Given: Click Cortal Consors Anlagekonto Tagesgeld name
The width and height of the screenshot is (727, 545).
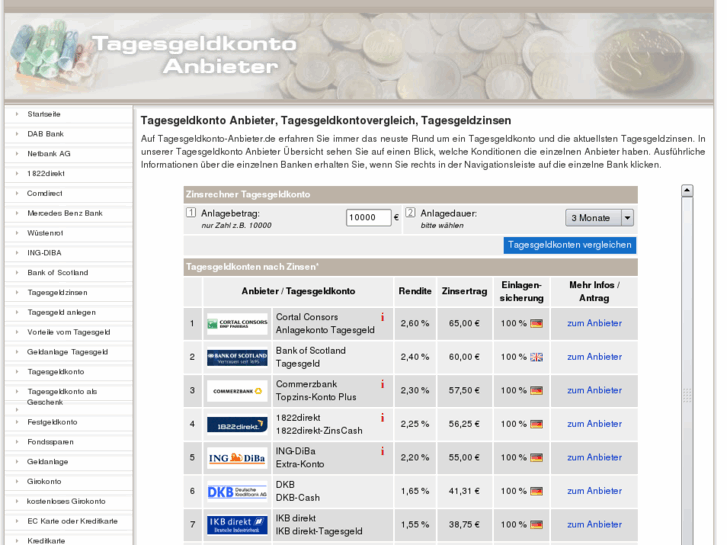Looking at the screenshot, I should [325, 324].
